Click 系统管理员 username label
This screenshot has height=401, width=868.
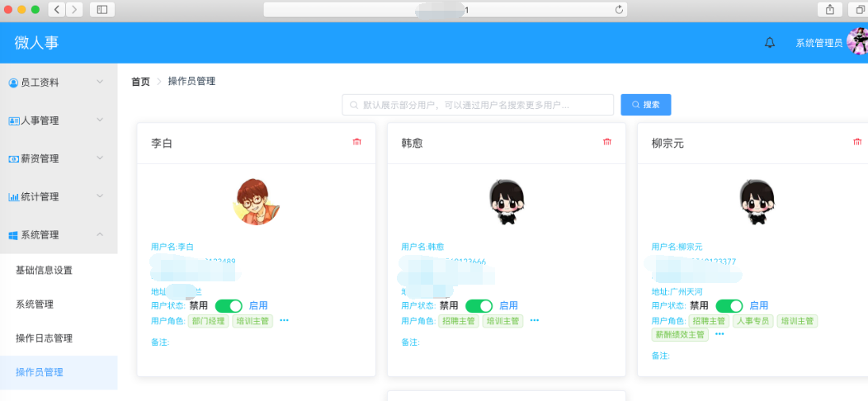[x=818, y=43]
